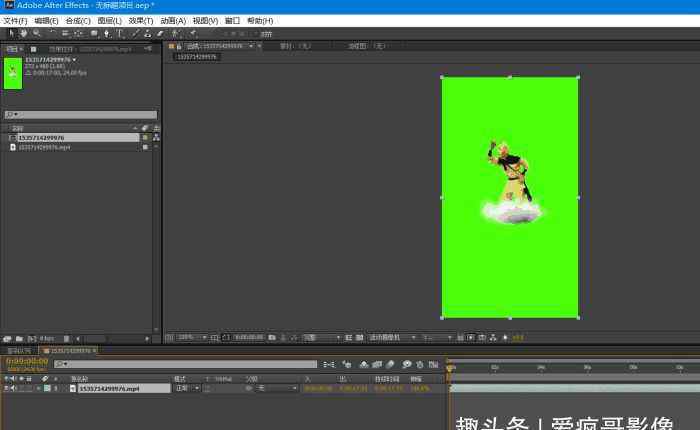Click 持续时间 column header in timeline
Screen dimensions: 700x430
tap(387, 379)
